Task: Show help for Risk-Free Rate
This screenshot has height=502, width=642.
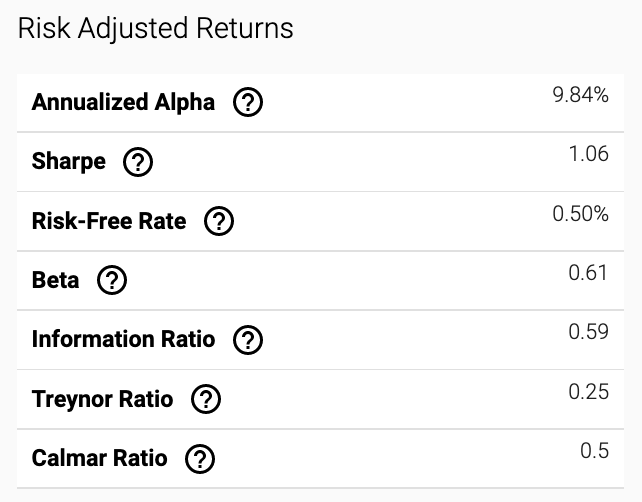Action: (x=219, y=221)
